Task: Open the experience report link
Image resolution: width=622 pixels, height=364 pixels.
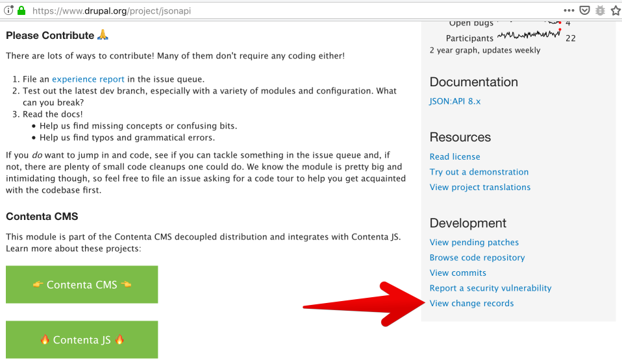Action: click(x=88, y=79)
